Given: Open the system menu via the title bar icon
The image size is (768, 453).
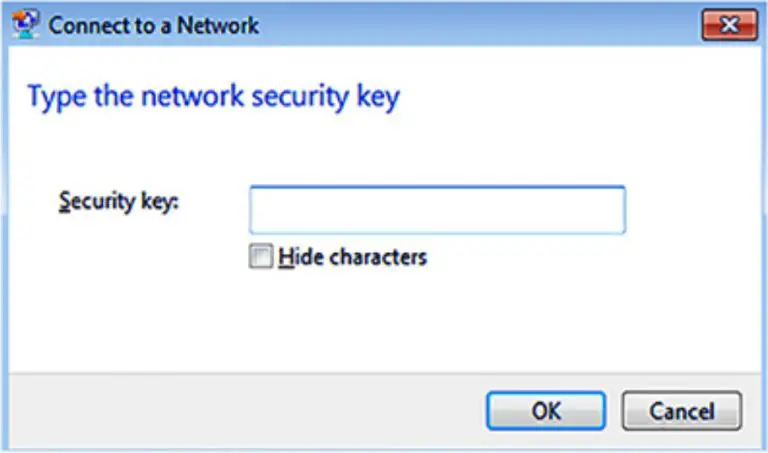Looking at the screenshot, I should [x=25, y=24].
